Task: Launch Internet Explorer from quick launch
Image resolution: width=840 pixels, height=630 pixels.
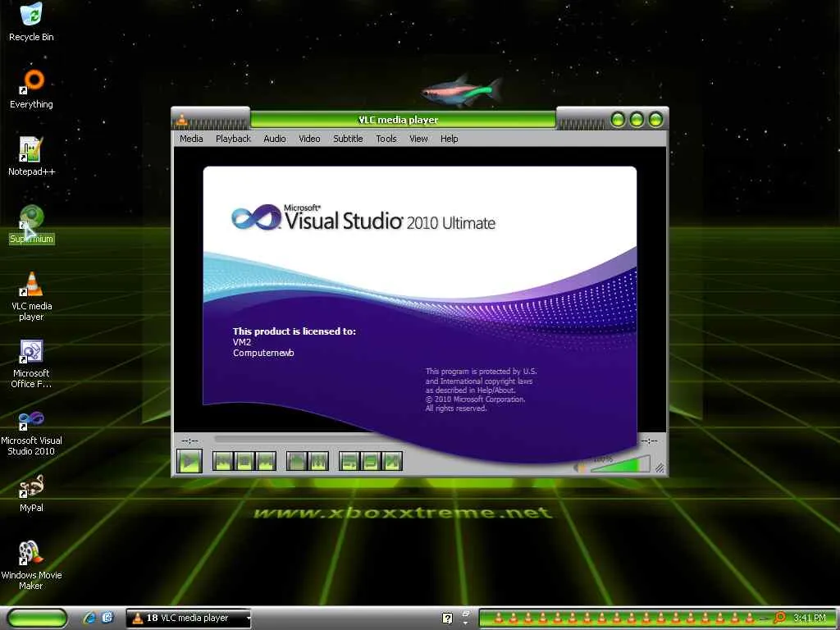Action: click(89, 618)
